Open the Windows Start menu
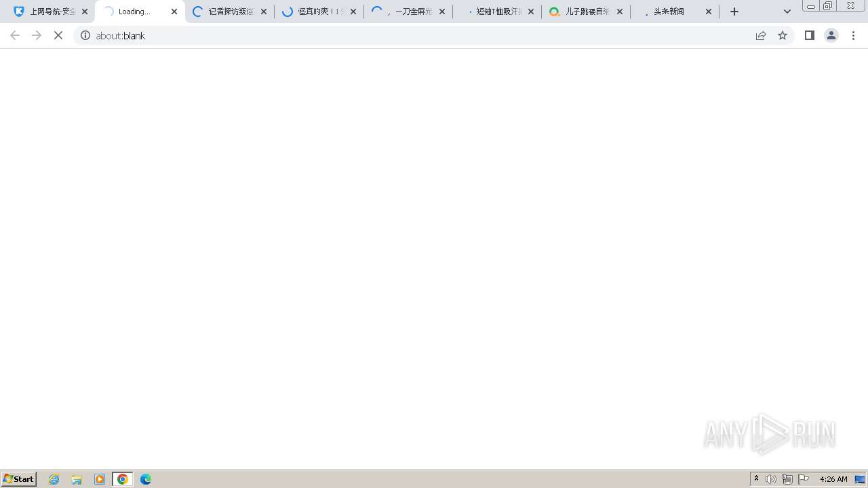The width and height of the screenshot is (868, 488). point(19,479)
